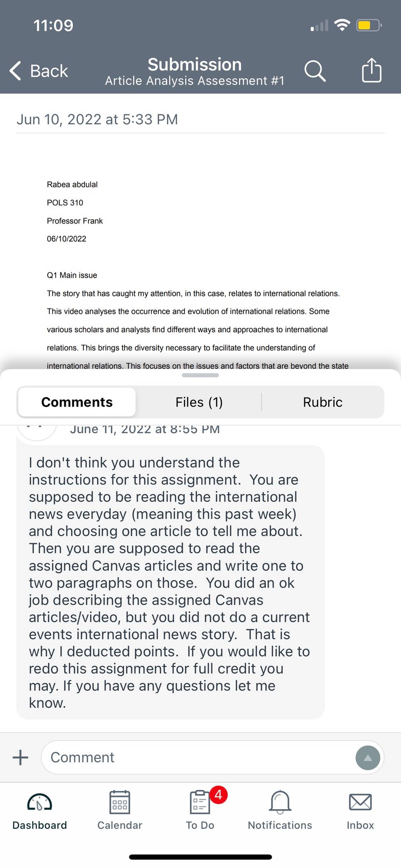Image resolution: width=401 pixels, height=868 pixels.
Task: Send comment with arrow button
Action: 368,758
